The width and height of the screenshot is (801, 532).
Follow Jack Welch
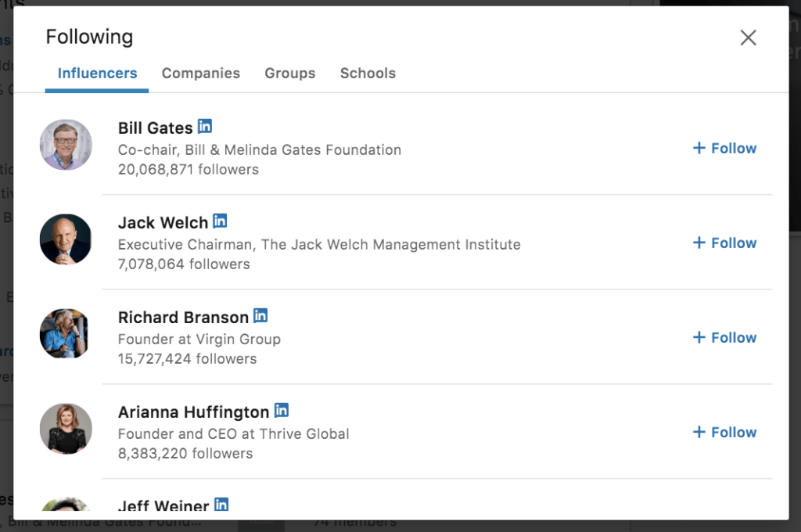[x=724, y=243]
